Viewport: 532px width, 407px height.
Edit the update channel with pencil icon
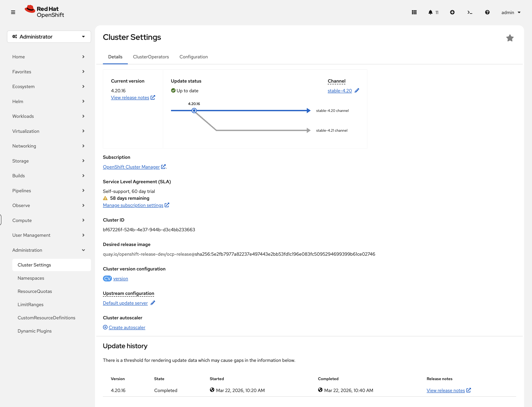(357, 91)
